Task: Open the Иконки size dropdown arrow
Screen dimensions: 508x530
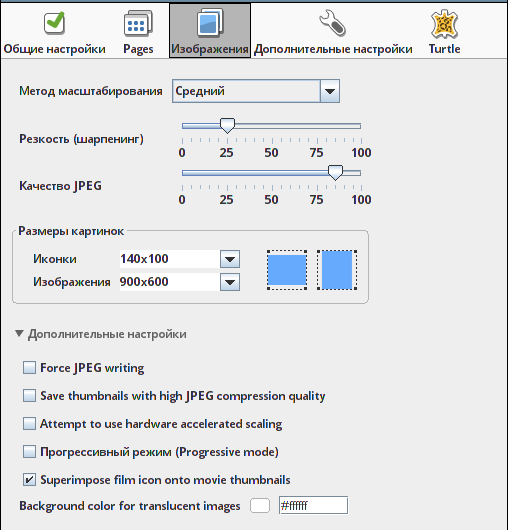Action: click(x=230, y=259)
